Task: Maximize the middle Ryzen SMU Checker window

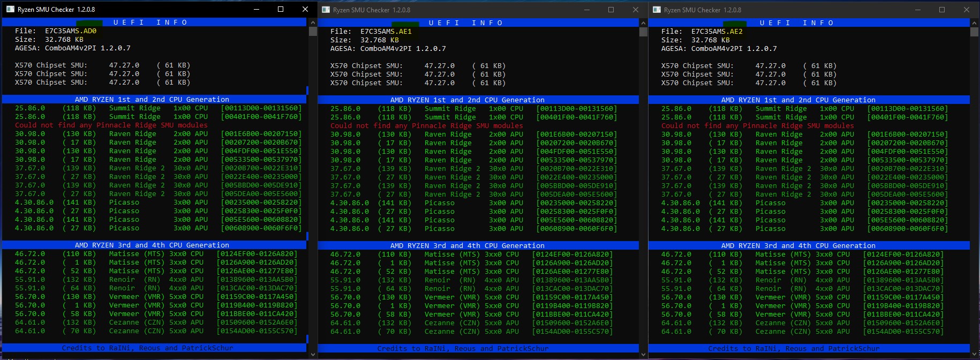Action: click(x=611, y=10)
